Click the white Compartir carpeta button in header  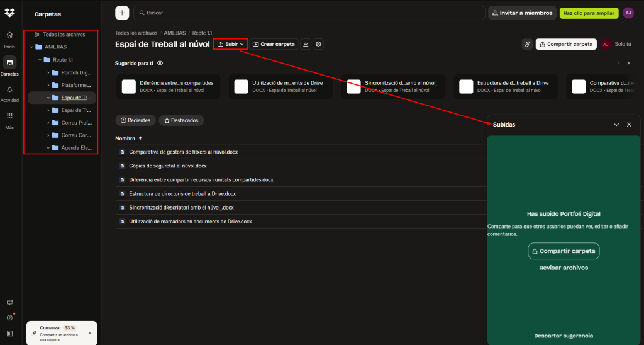(565, 44)
